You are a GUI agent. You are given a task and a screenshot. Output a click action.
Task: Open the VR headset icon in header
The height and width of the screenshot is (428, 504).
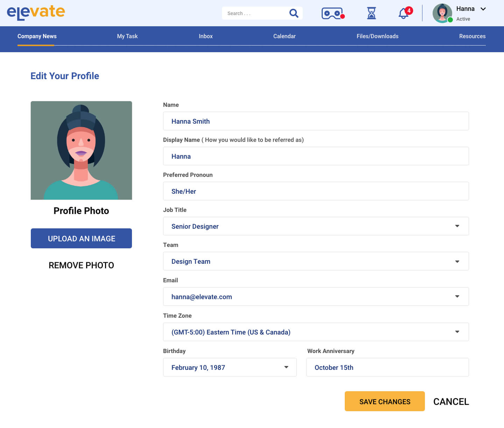point(333,13)
